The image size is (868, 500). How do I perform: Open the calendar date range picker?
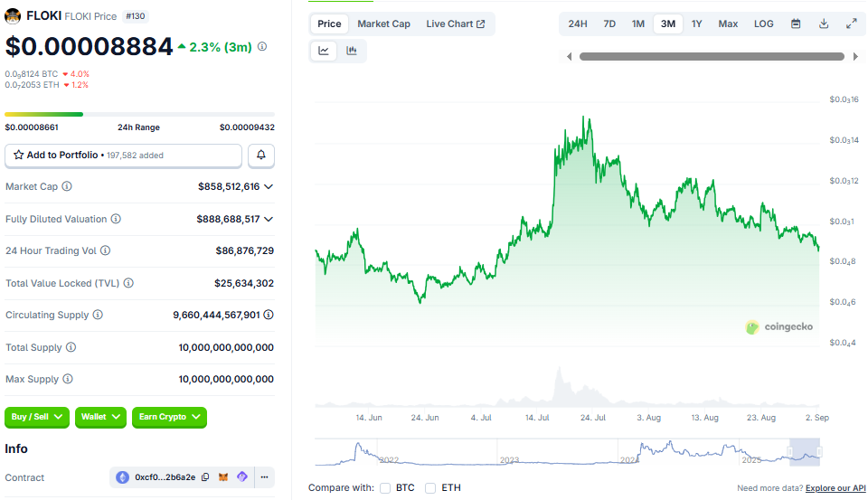pyautogui.click(x=796, y=24)
